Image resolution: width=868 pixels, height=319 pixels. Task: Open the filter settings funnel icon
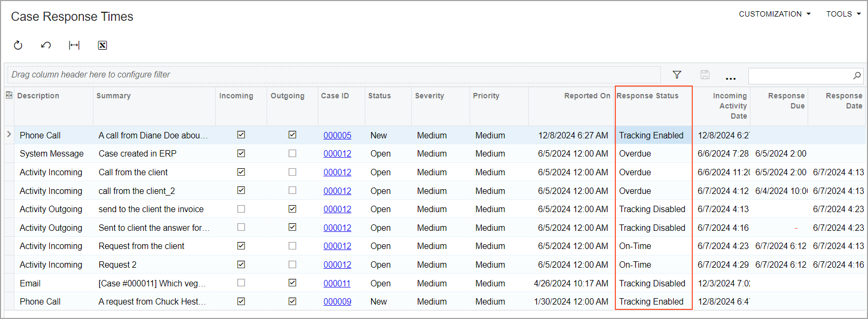(x=677, y=75)
